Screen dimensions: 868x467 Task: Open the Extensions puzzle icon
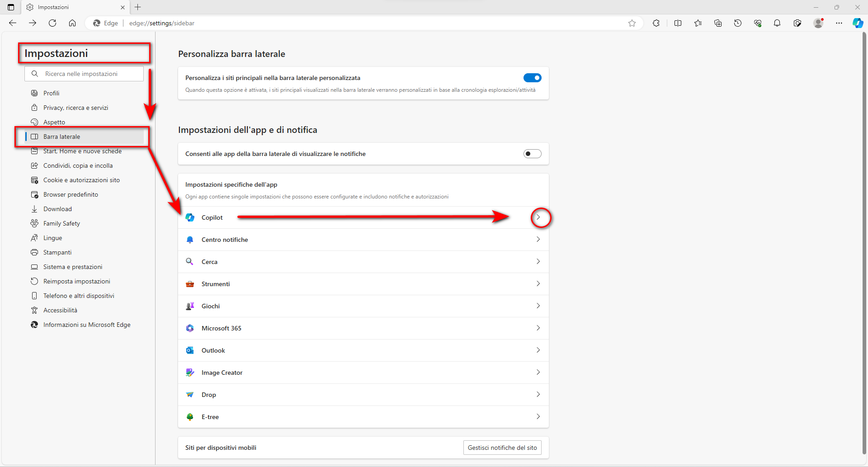[656, 23]
